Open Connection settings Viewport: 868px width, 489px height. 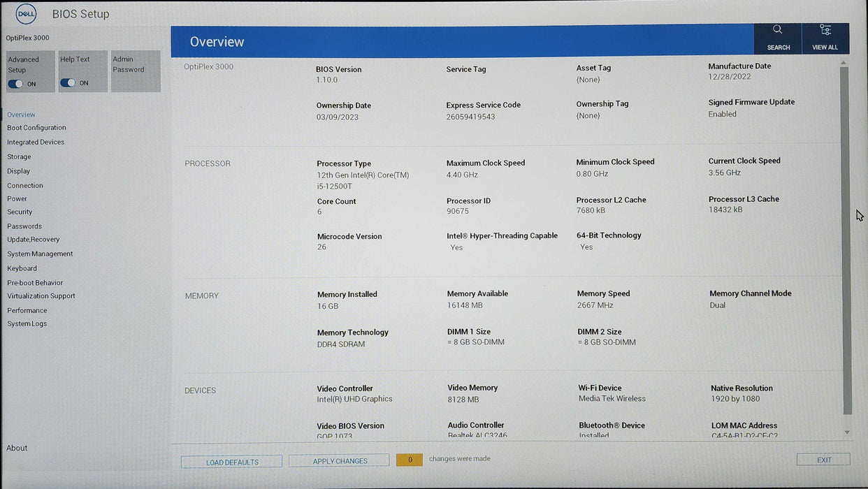tap(25, 185)
